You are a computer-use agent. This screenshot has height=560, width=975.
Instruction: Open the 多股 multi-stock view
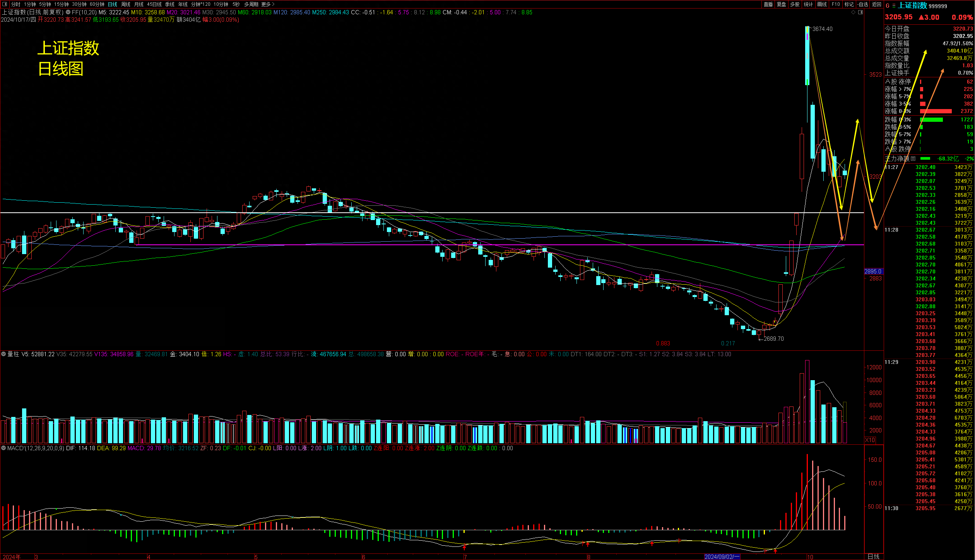click(x=795, y=4)
